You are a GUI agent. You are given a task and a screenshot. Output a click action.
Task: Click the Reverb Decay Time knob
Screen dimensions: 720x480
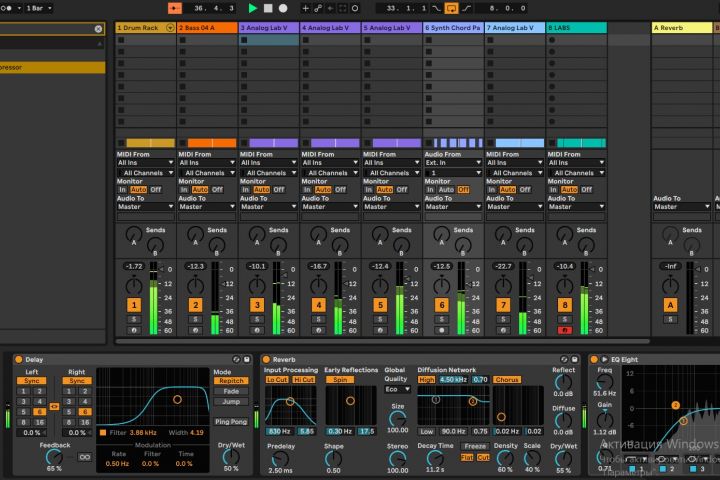click(435, 459)
